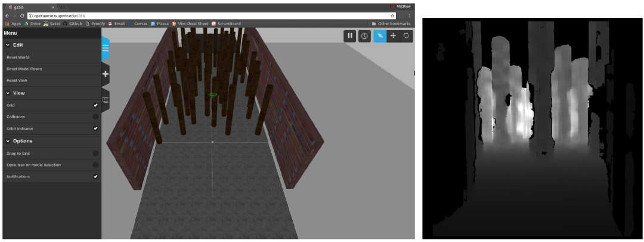The width and height of the screenshot is (644, 242).
Task: Enable Snap to Grid
Action: (95, 154)
